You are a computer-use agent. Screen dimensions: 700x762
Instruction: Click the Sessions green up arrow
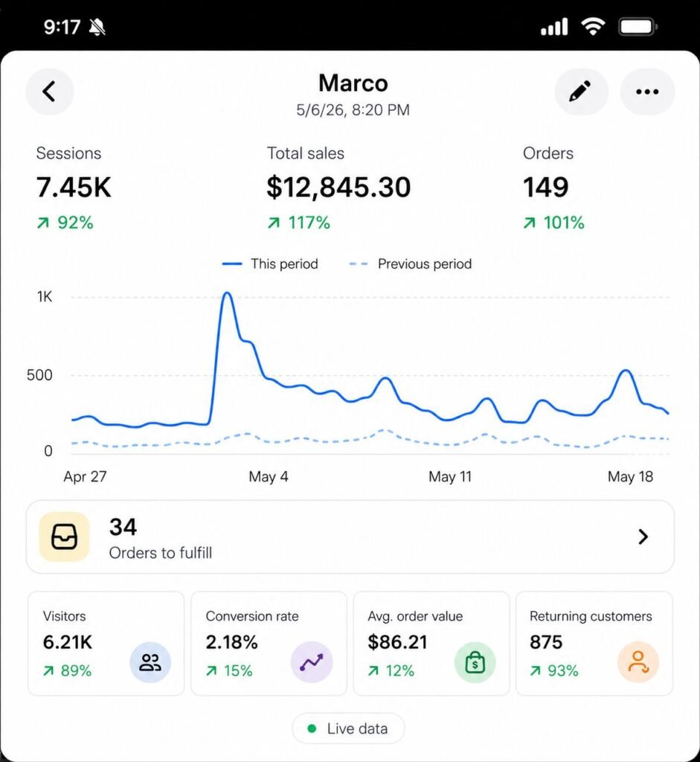click(43, 222)
